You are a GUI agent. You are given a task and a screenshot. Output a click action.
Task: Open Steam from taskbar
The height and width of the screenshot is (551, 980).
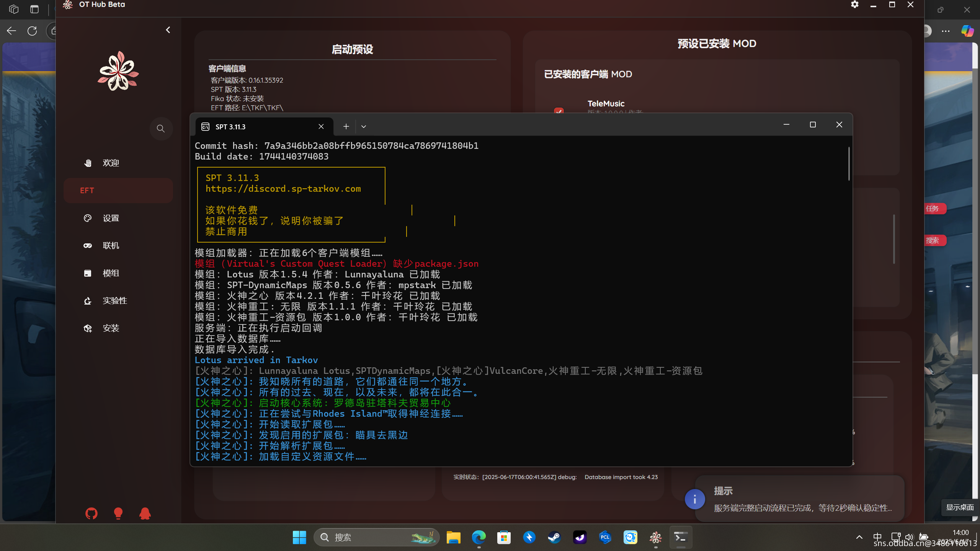554,537
